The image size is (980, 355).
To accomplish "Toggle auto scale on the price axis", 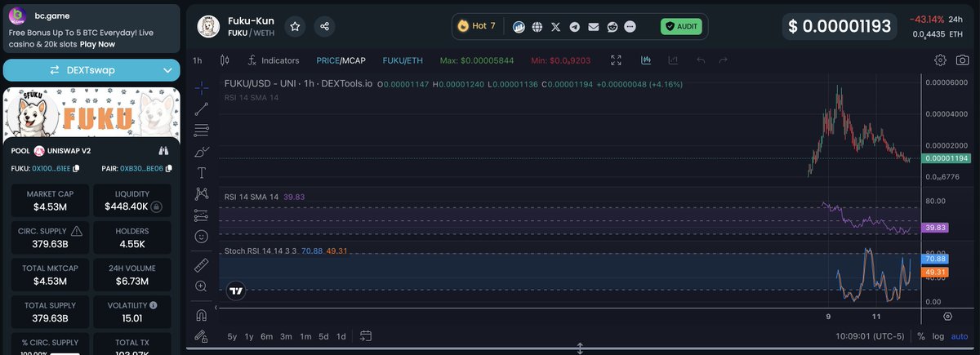I will (960, 336).
